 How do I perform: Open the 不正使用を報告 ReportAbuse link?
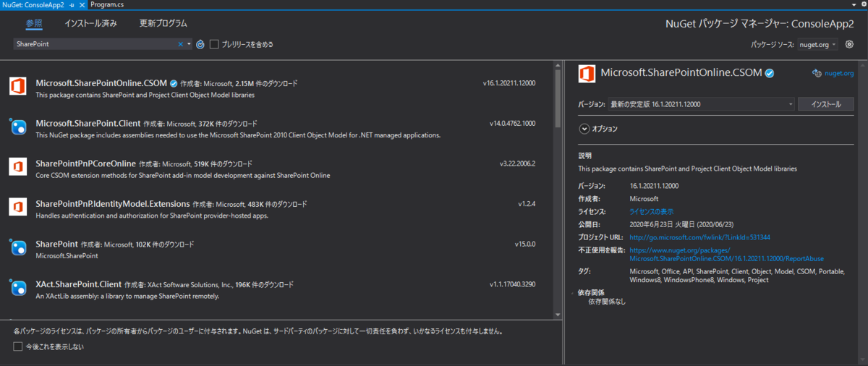click(x=726, y=254)
